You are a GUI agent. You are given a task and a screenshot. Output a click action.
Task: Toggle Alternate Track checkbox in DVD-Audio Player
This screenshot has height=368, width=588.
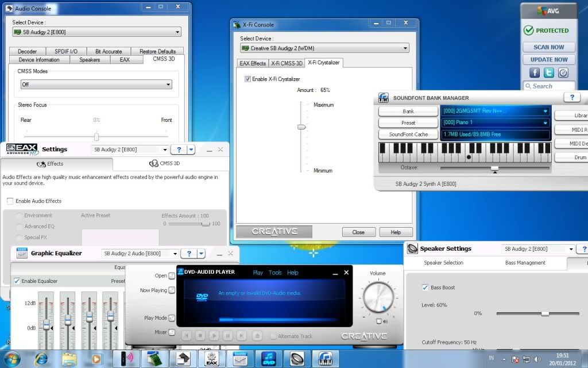(273, 336)
